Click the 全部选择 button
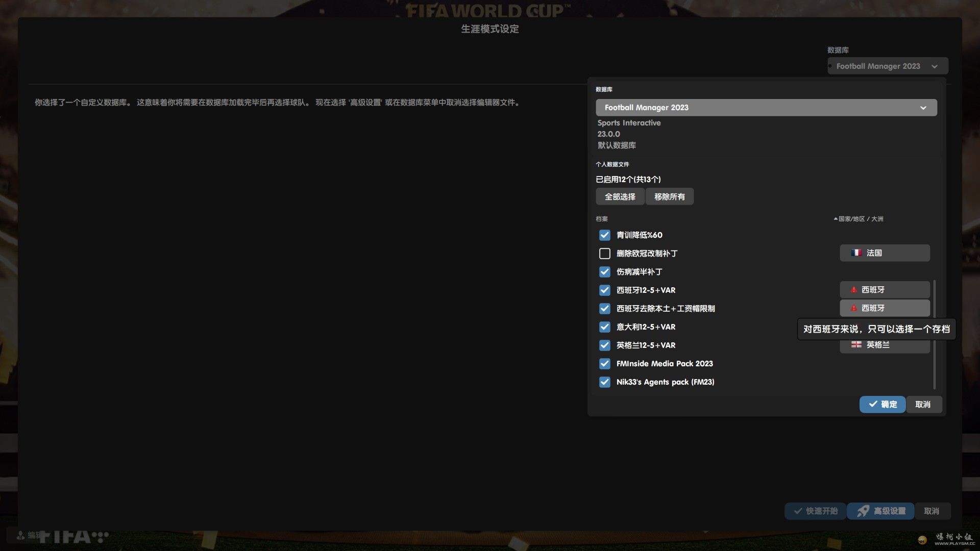Image resolution: width=980 pixels, height=551 pixels. 620,196
